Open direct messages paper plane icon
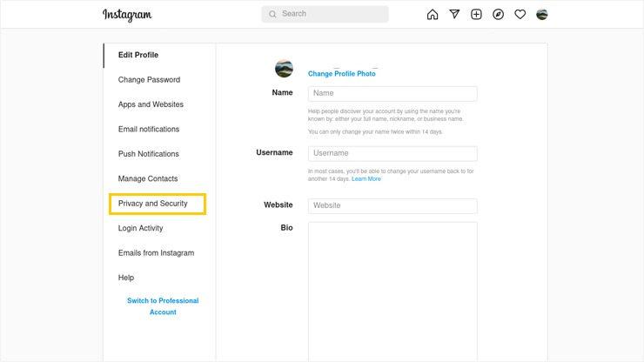This screenshot has width=644, height=362. click(454, 15)
